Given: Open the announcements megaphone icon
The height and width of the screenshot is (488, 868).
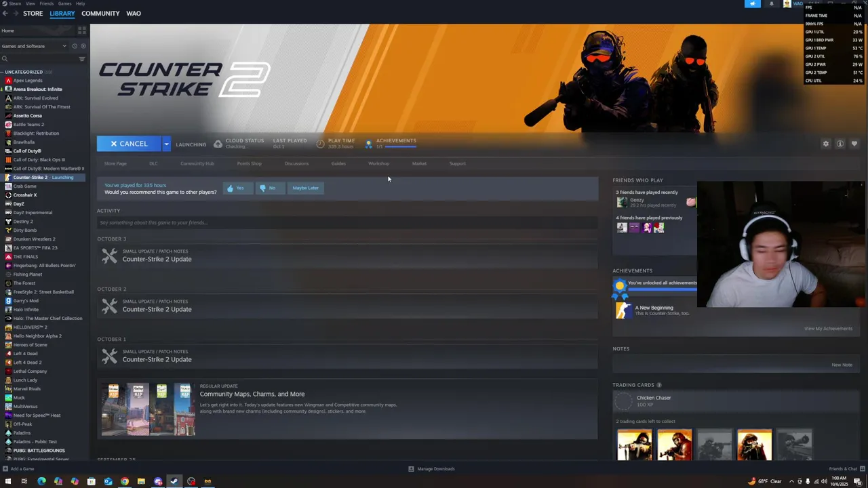Looking at the screenshot, I should point(753,3).
